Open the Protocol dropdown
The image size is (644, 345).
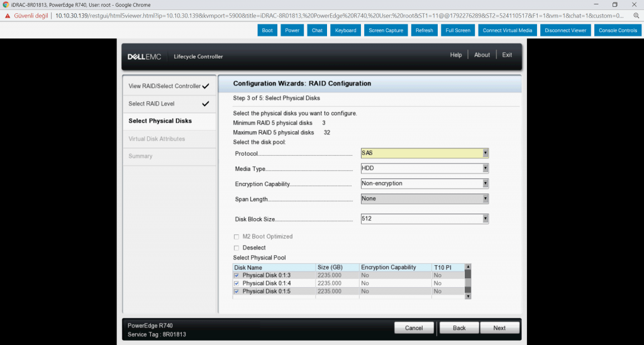(425, 153)
